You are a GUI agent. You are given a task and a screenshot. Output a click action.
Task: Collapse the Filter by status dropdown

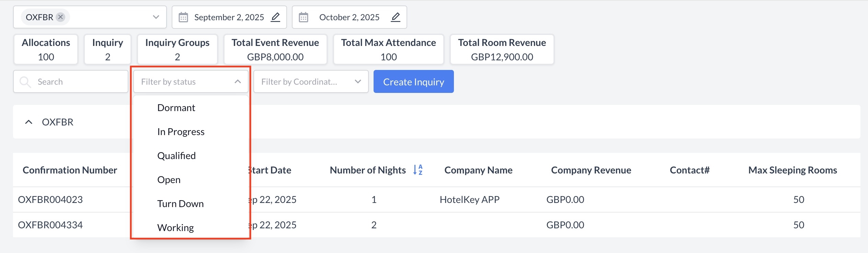pyautogui.click(x=238, y=82)
